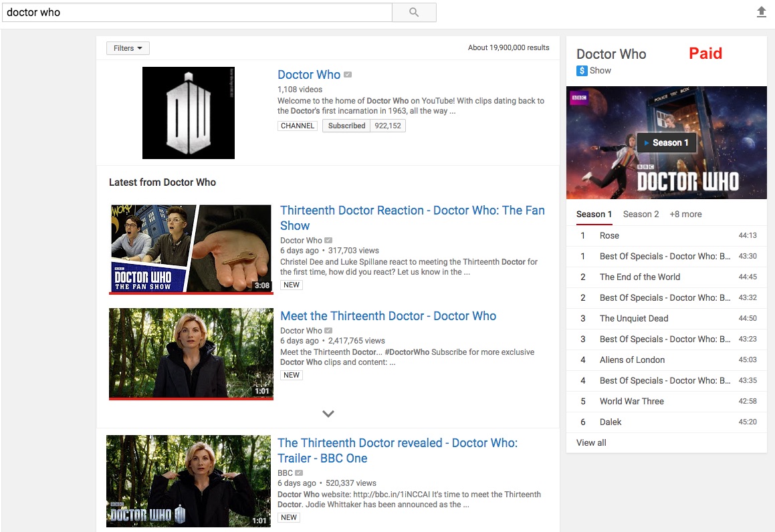Click the Doctor Who show banner image
This screenshot has width=775, height=532.
click(667, 143)
